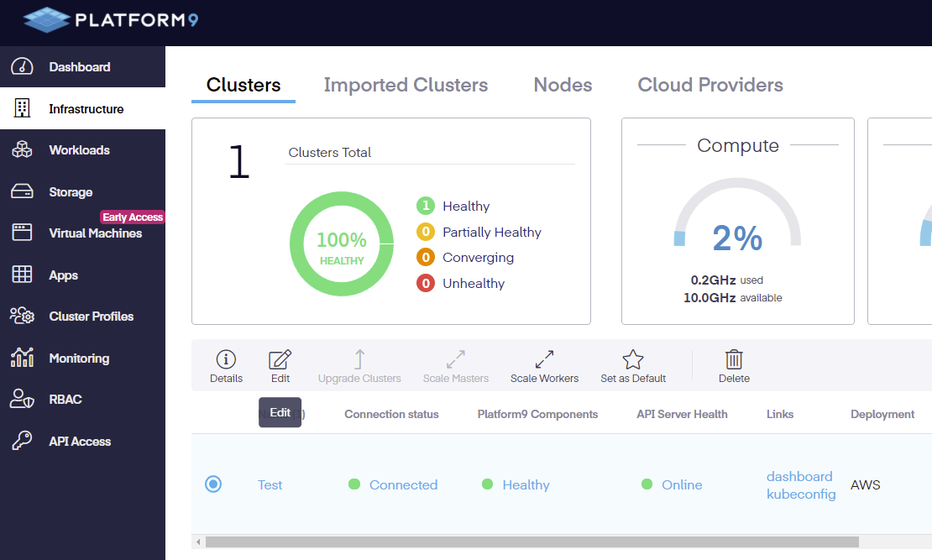Click the Scale Workers arrows icon
Screen dimensions: 932x560
[x=544, y=360]
